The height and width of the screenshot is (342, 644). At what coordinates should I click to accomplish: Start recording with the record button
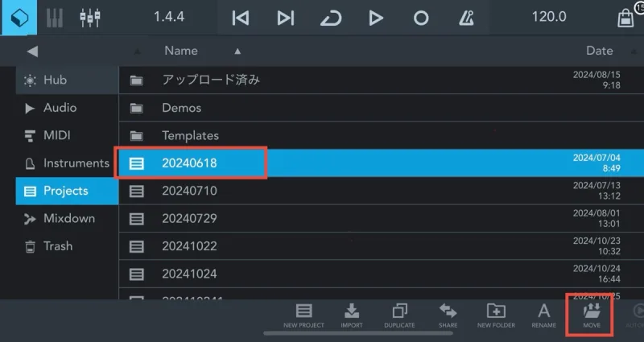pyautogui.click(x=421, y=18)
